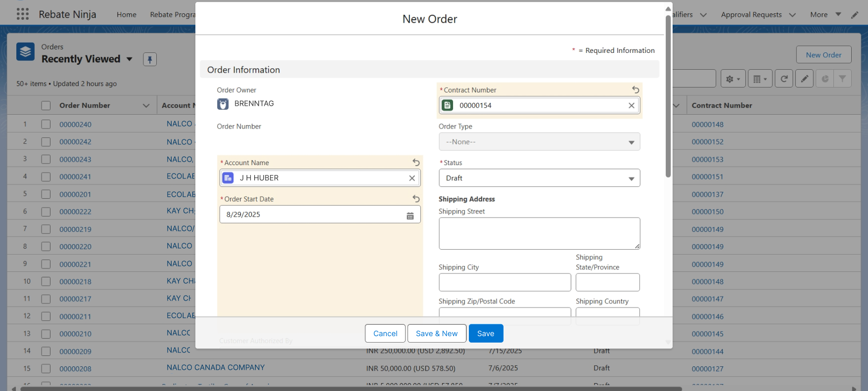Image resolution: width=868 pixels, height=391 pixels.
Task: Go to the Home tab
Action: [x=126, y=15]
